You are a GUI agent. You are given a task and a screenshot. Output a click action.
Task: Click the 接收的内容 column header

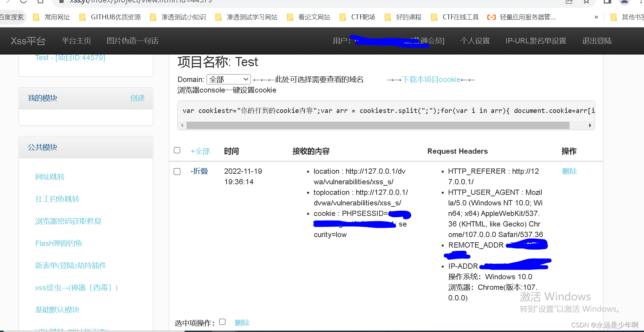[x=311, y=151]
